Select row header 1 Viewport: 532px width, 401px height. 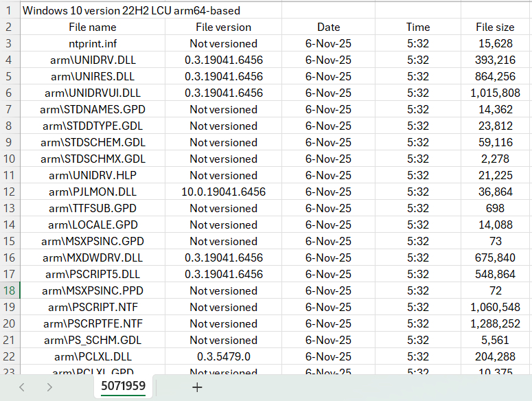(x=10, y=10)
